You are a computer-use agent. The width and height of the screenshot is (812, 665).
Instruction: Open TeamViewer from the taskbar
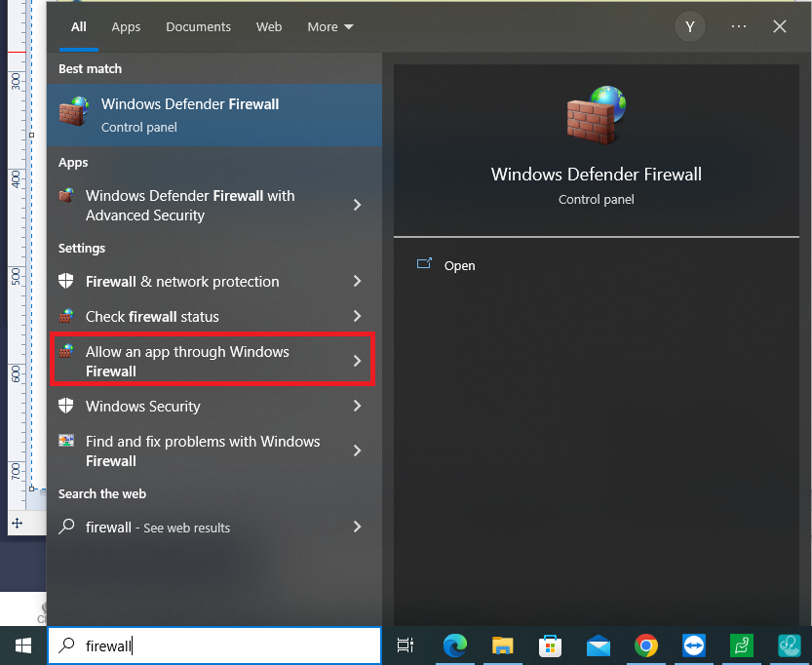(x=693, y=645)
